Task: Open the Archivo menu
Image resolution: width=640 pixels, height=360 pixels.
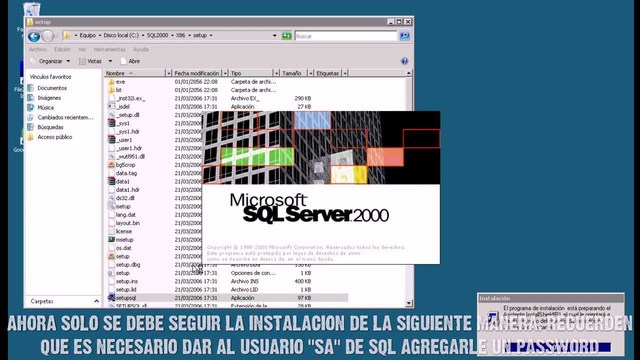Action: pos(38,49)
